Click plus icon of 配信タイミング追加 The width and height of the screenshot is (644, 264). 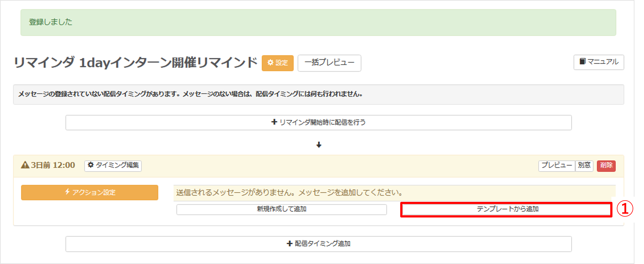point(290,244)
